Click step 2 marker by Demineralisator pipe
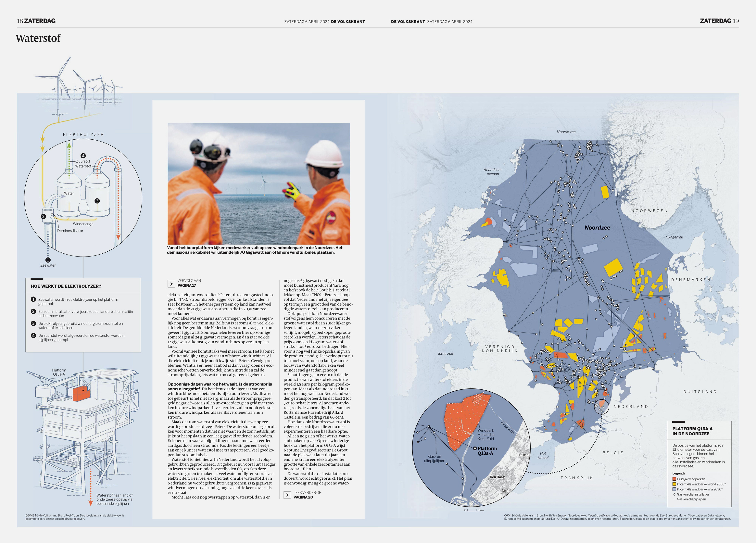The width and height of the screenshot is (756, 543). click(x=43, y=216)
